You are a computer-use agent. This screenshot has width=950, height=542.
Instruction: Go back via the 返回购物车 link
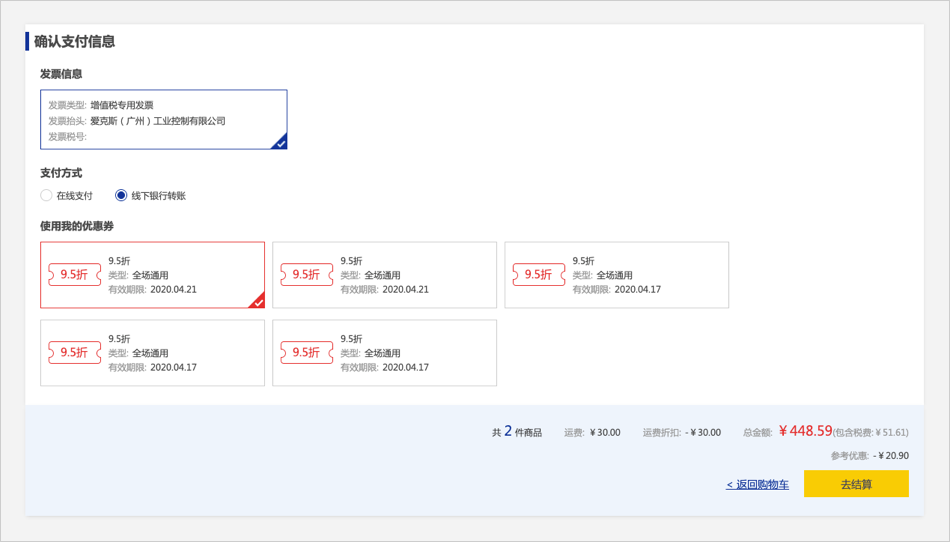pyautogui.click(x=757, y=485)
